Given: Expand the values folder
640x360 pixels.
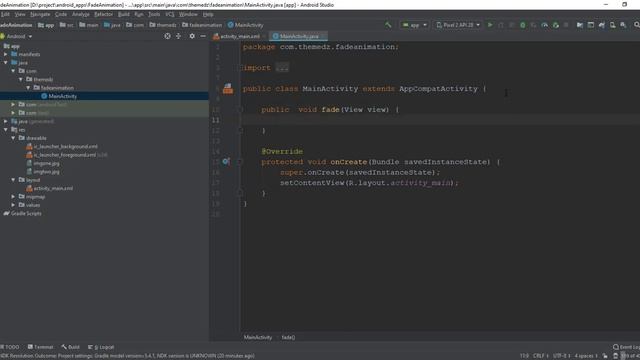Looking at the screenshot, I should pyautogui.click(x=13, y=205).
